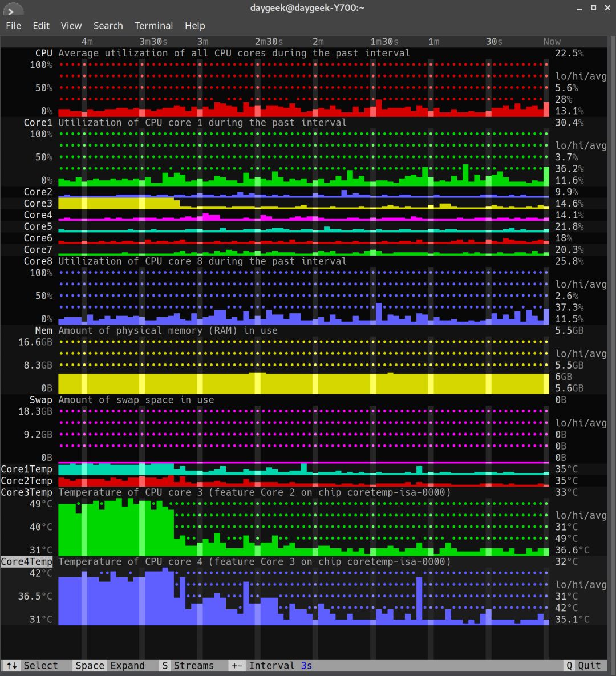This screenshot has height=676, width=616.
Task: Open the Help menu
Action: [x=195, y=26]
